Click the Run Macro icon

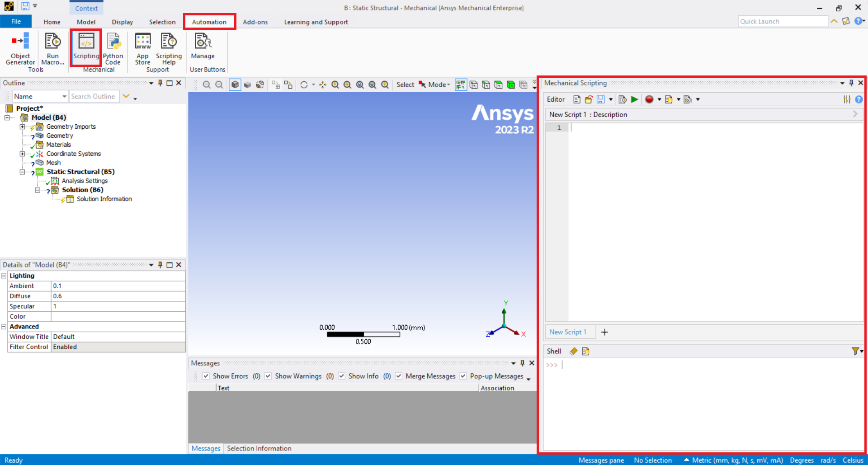[53, 48]
